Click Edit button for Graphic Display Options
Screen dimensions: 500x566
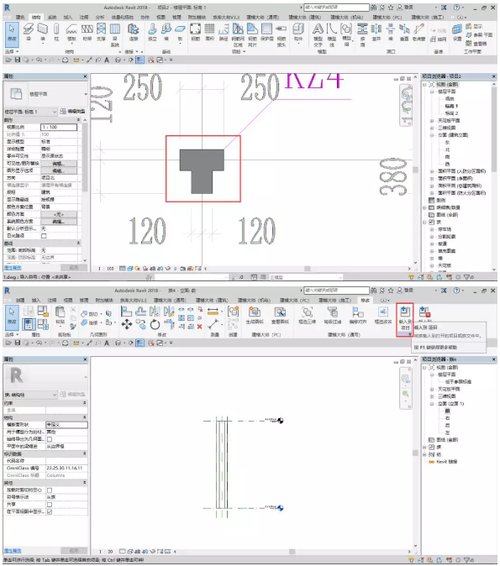(x=58, y=171)
